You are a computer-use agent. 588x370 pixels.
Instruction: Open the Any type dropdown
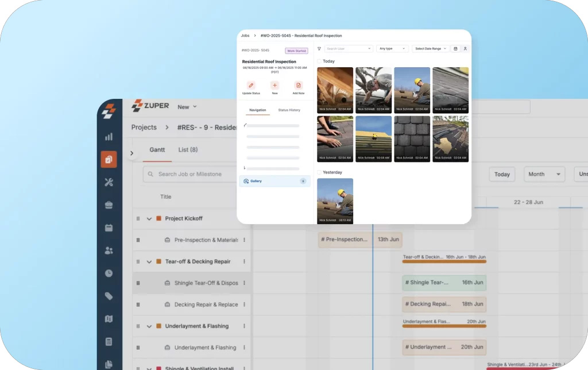click(392, 48)
